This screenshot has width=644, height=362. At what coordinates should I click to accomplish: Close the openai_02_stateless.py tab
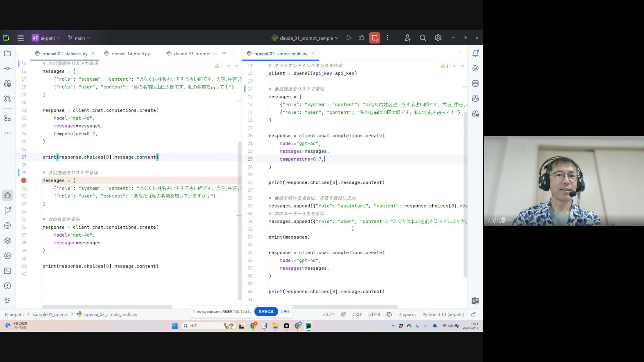93,53
